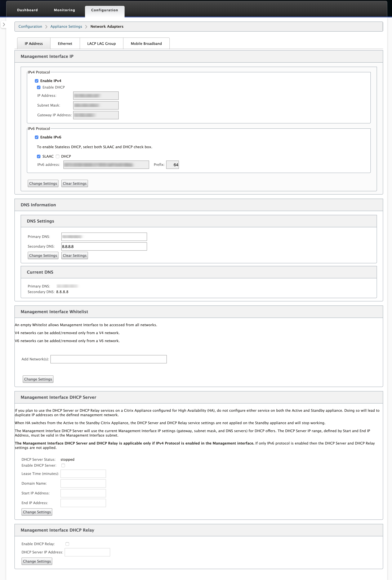Click Change Settings in DHCP Server section
The width and height of the screenshot is (392, 580).
(x=37, y=512)
